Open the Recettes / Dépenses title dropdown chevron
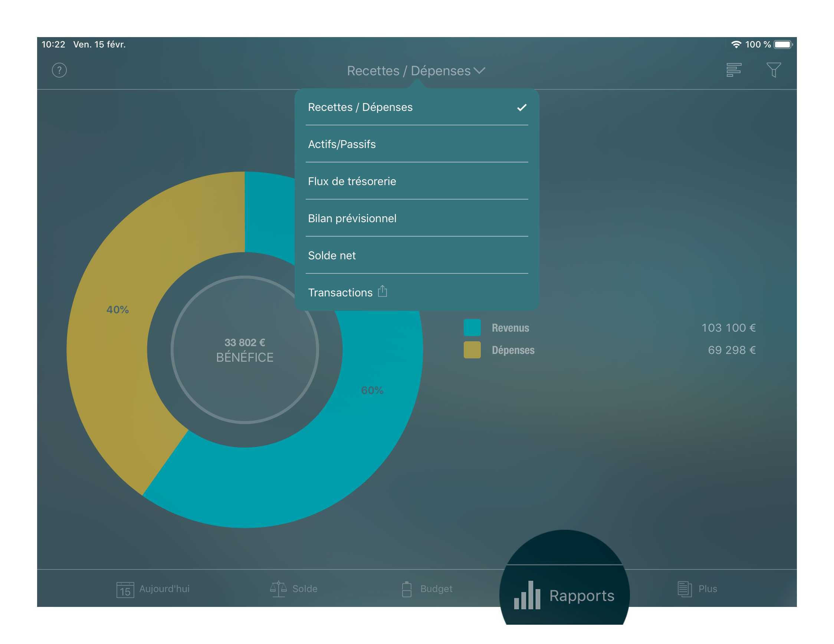The width and height of the screenshot is (834, 644). (x=480, y=70)
